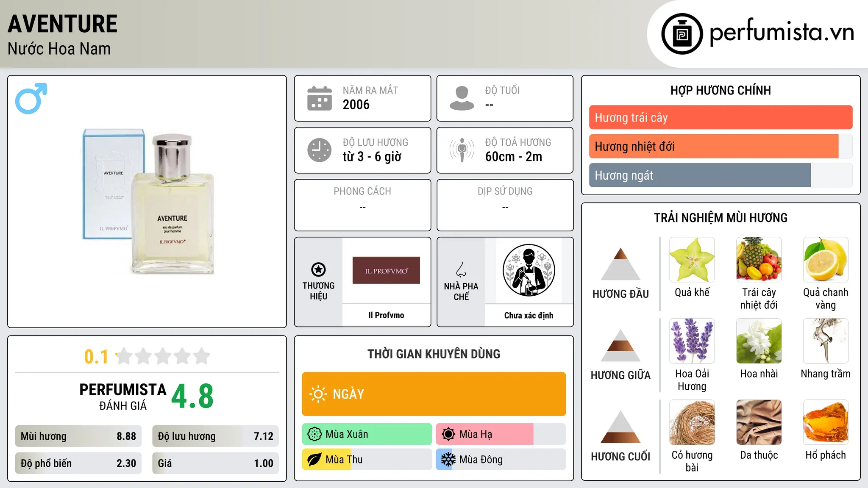Click the Hợp hương chính heading
868x488 pixels.
coord(721,90)
